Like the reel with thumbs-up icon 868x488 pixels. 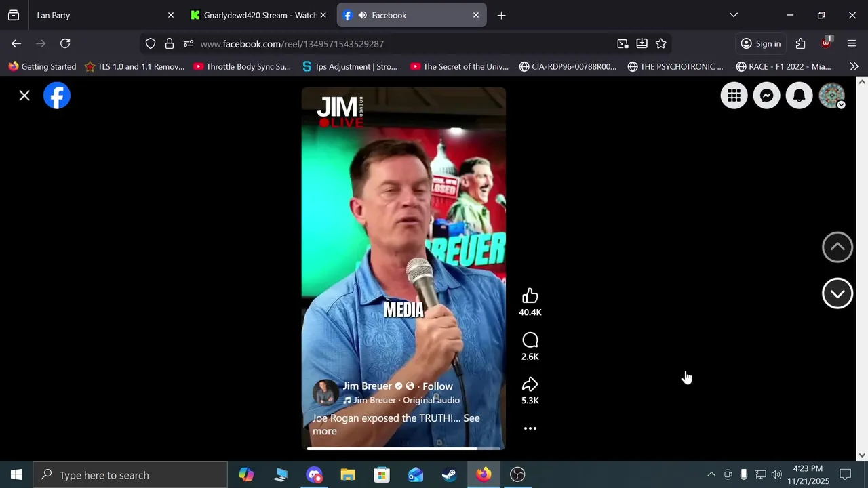[530, 296]
